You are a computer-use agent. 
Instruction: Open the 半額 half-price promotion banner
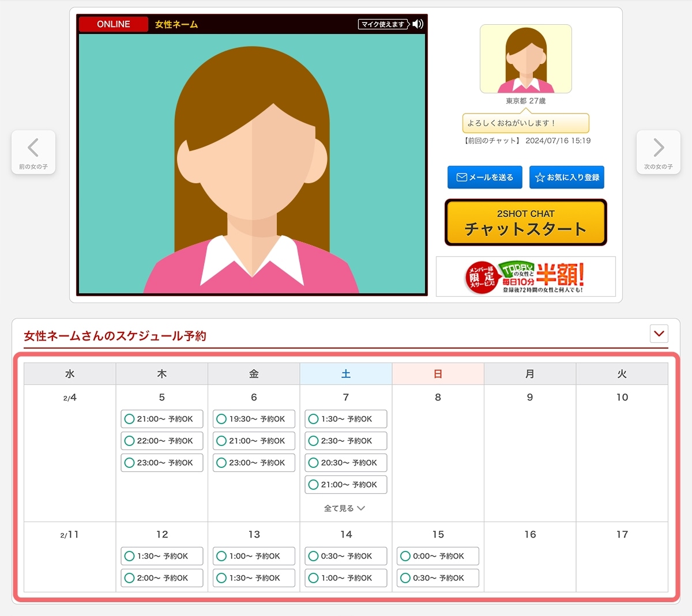(x=525, y=277)
